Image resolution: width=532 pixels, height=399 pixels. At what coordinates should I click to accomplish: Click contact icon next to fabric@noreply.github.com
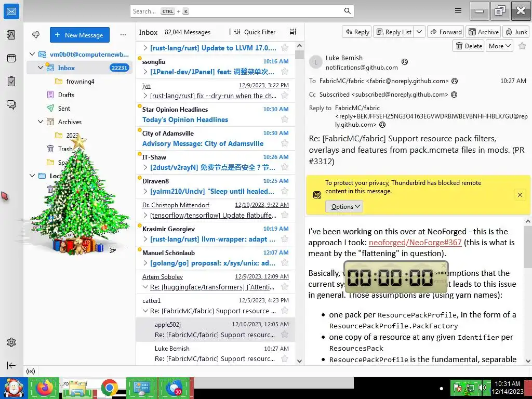point(455,81)
